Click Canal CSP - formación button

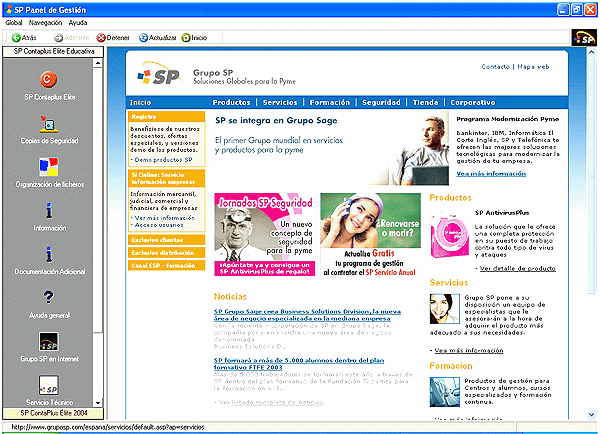(166, 266)
